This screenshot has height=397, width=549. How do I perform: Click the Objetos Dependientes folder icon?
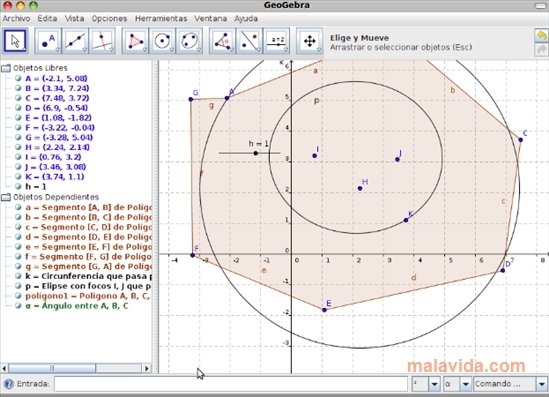click(x=6, y=197)
